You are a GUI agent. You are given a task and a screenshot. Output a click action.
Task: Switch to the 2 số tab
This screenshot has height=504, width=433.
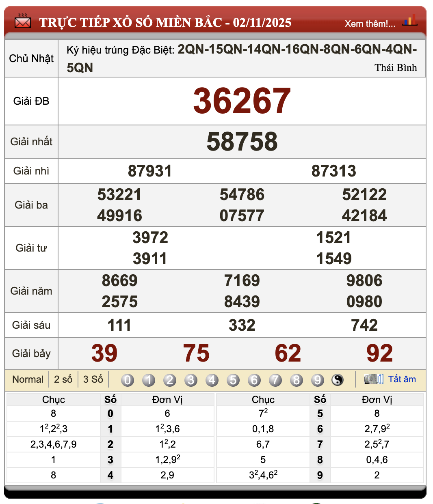click(63, 379)
